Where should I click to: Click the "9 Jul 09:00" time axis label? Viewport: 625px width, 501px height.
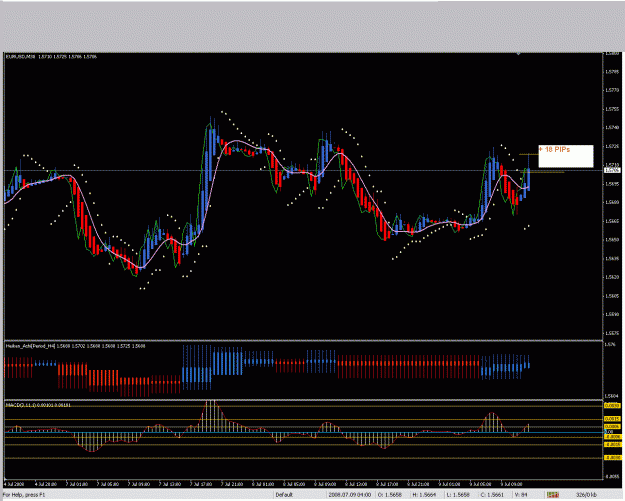511,484
